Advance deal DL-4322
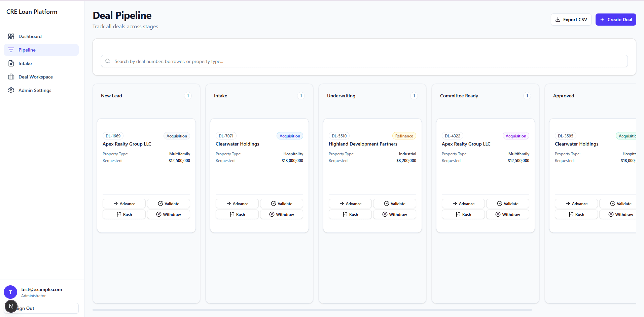644x317 pixels. coord(463,203)
